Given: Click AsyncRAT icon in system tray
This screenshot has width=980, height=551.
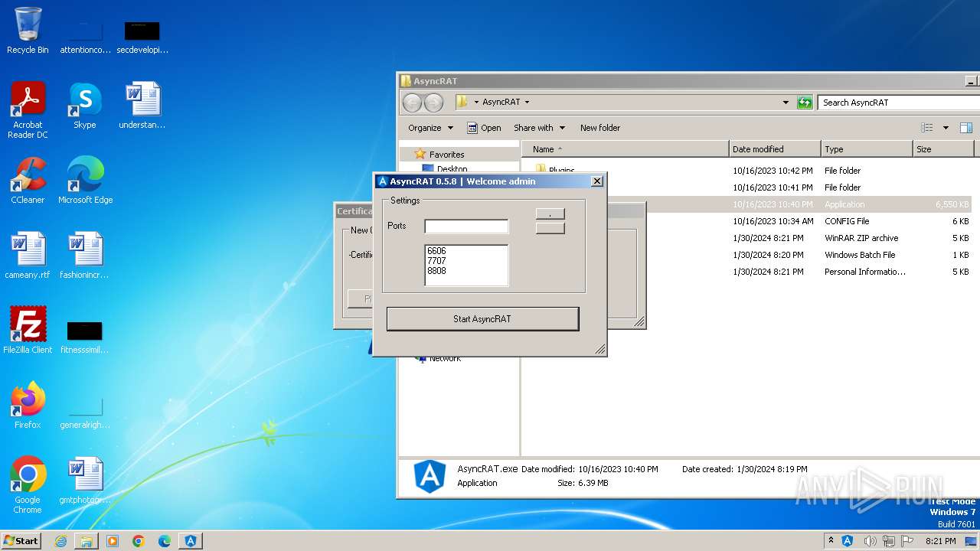Looking at the screenshot, I should [x=848, y=541].
